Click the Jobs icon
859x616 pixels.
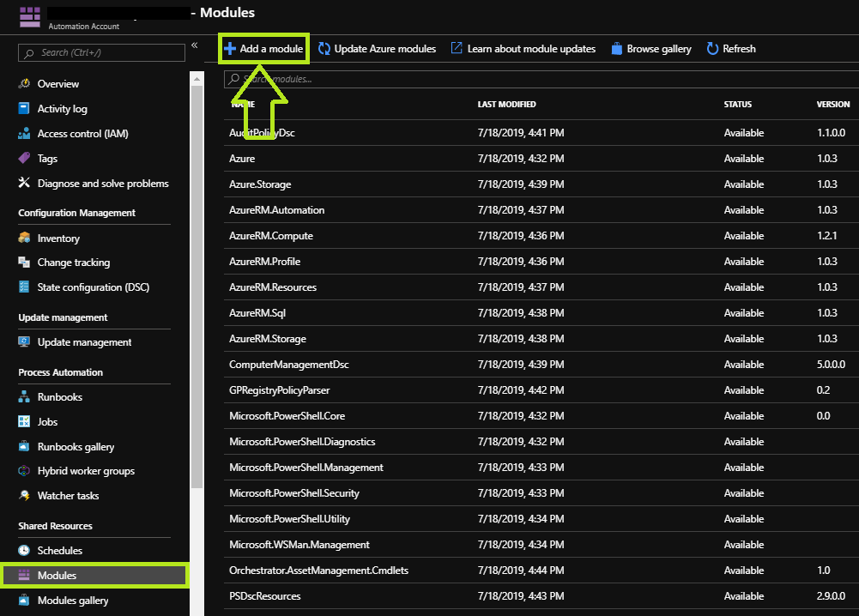point(24,421)
